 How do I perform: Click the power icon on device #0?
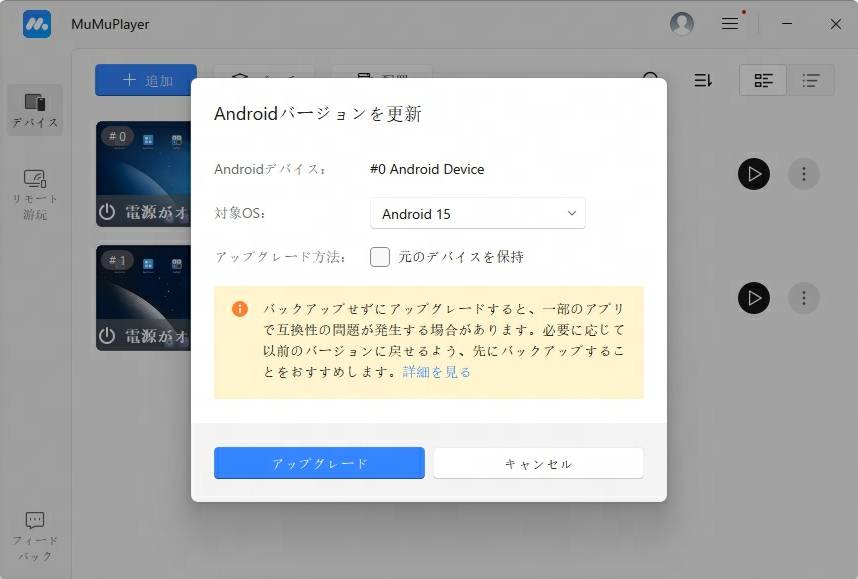coord(107,212)
